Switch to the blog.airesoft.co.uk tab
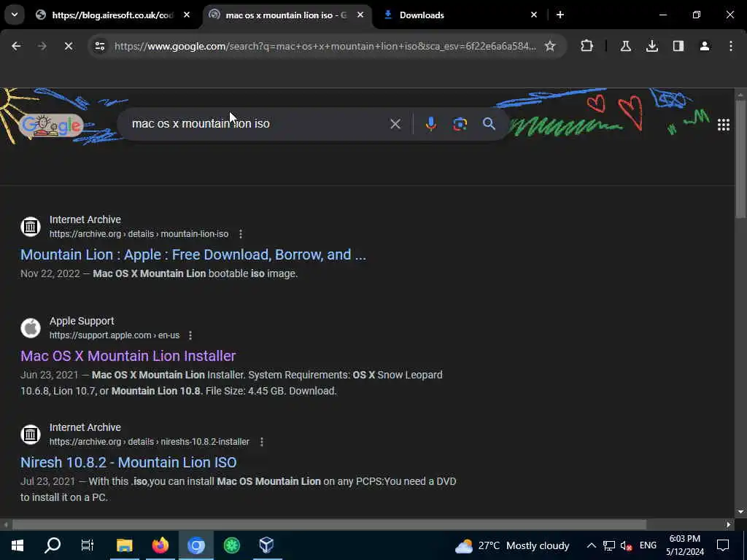 (112, 15)
